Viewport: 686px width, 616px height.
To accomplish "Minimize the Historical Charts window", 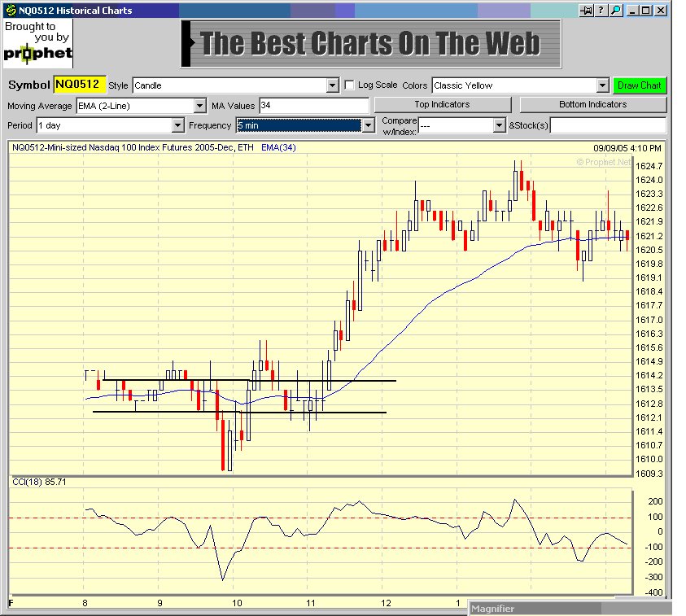I will click(x=631, y=11).
